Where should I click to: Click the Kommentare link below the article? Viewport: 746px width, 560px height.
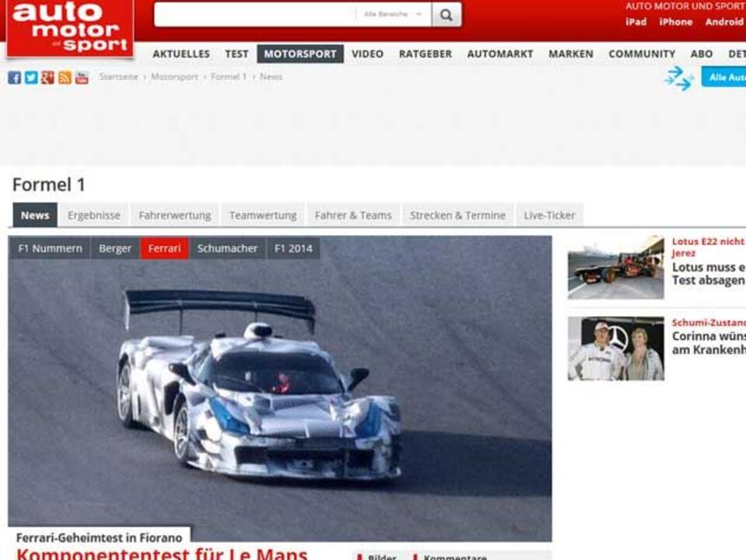point(455,557)
